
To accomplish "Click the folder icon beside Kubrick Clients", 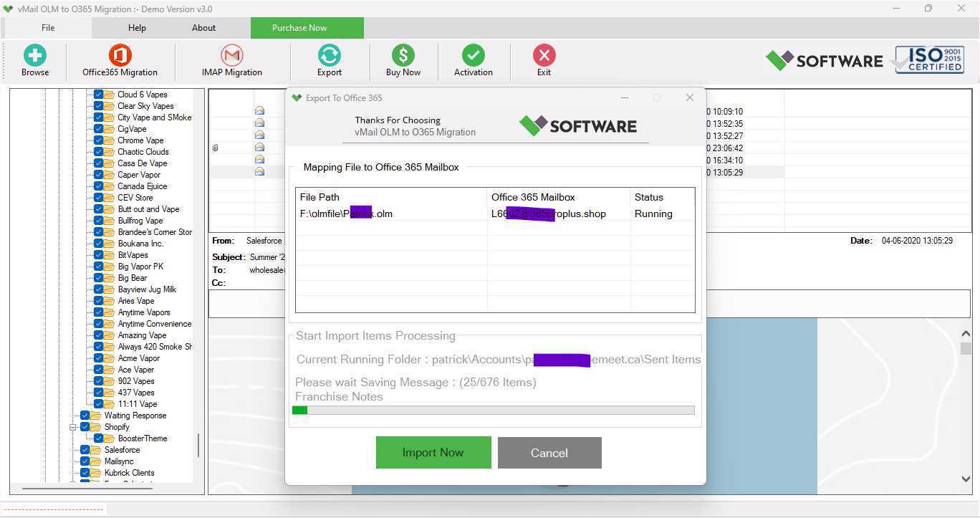I will pyautogui.click(x=96, y=473).
